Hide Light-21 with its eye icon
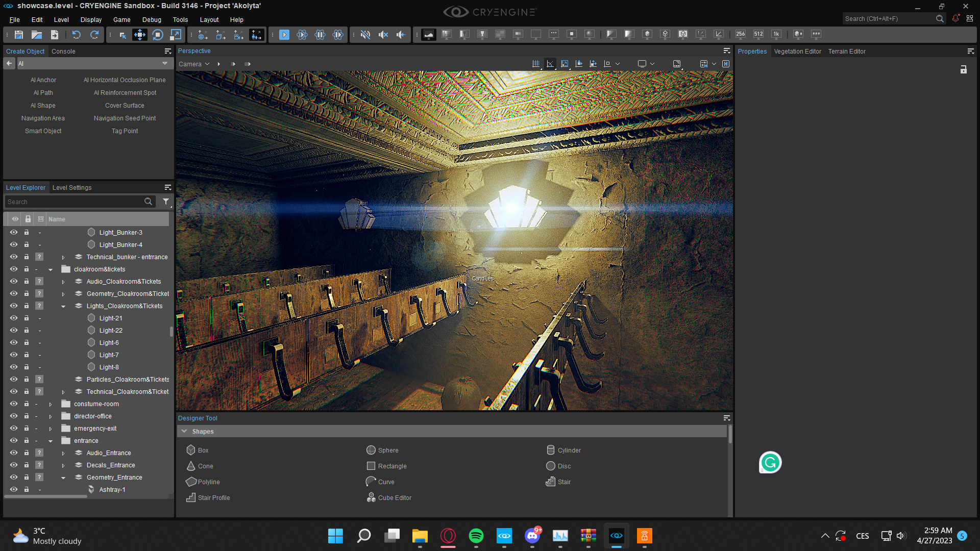The width and height of the screenshot is (980, 551). [x=14, y=318]
